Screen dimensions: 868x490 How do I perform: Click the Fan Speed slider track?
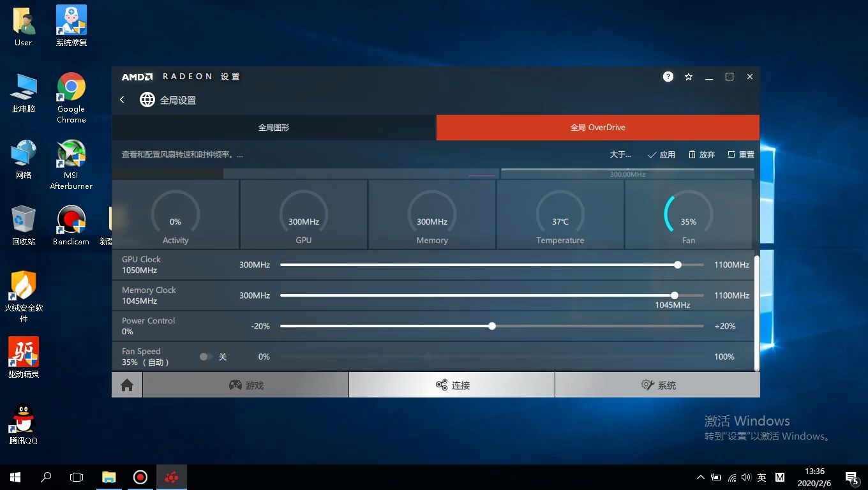point(492,357)
